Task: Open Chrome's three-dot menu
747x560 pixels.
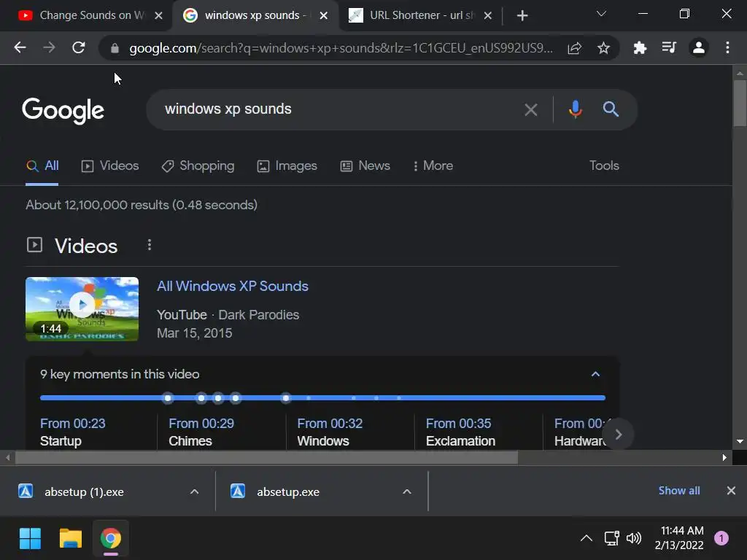Action: (727, 47)
